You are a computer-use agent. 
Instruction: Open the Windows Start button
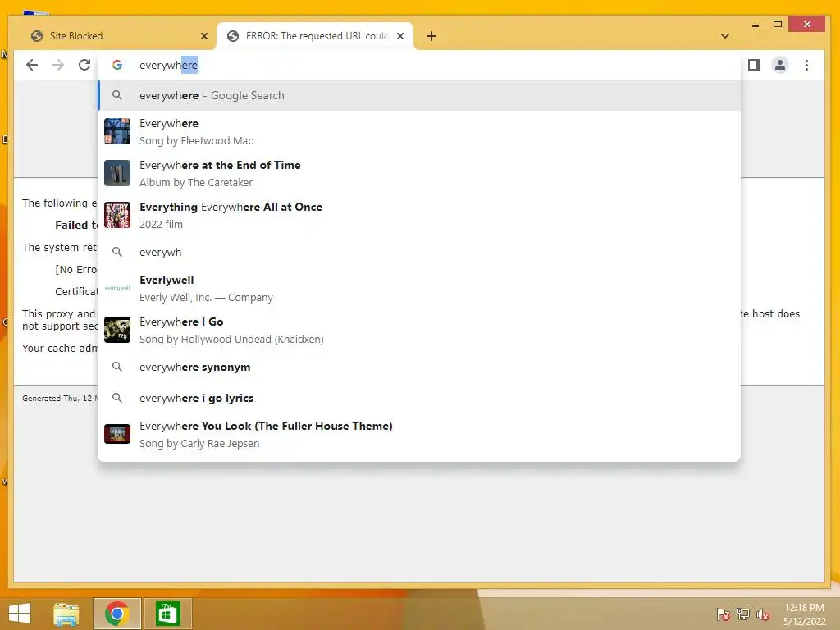20,614
